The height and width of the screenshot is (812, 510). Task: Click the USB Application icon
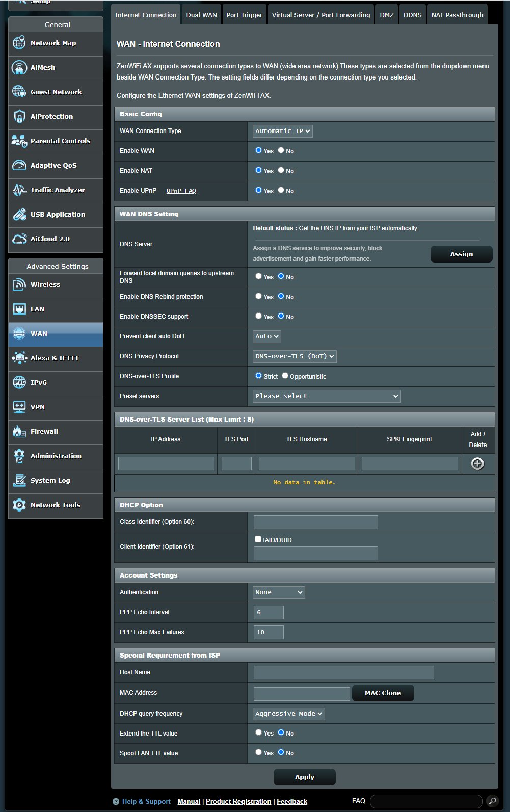(x=19, y=215)
